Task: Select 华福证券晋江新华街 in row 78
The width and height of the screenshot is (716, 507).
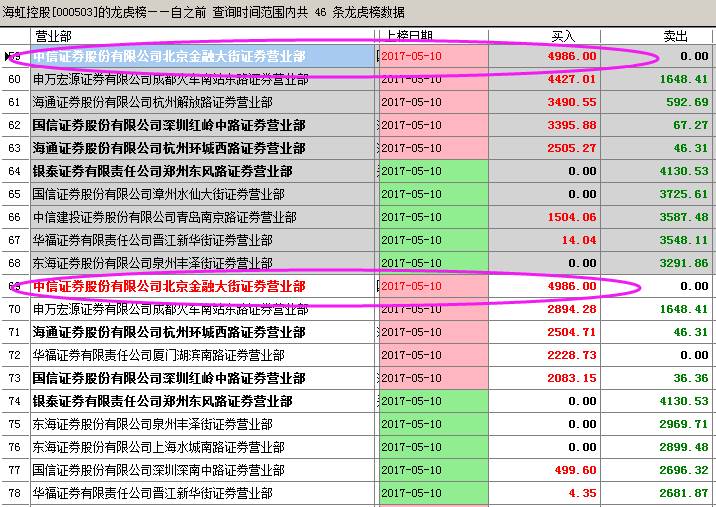Action: [152, 493]
